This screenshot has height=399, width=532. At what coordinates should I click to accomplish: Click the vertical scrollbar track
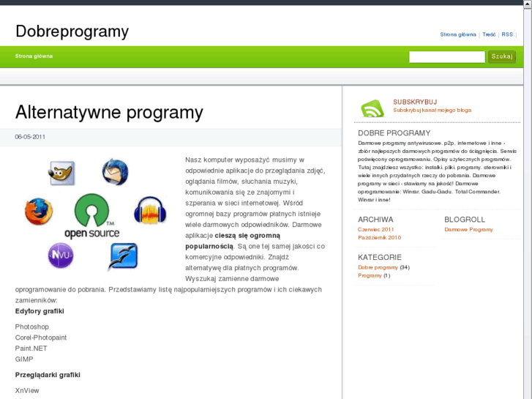coord(528,204)
